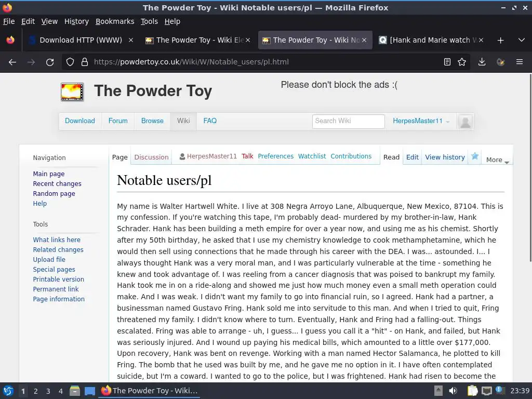
Task: Open the Watchlist link
Action: (x=312, y=156)
